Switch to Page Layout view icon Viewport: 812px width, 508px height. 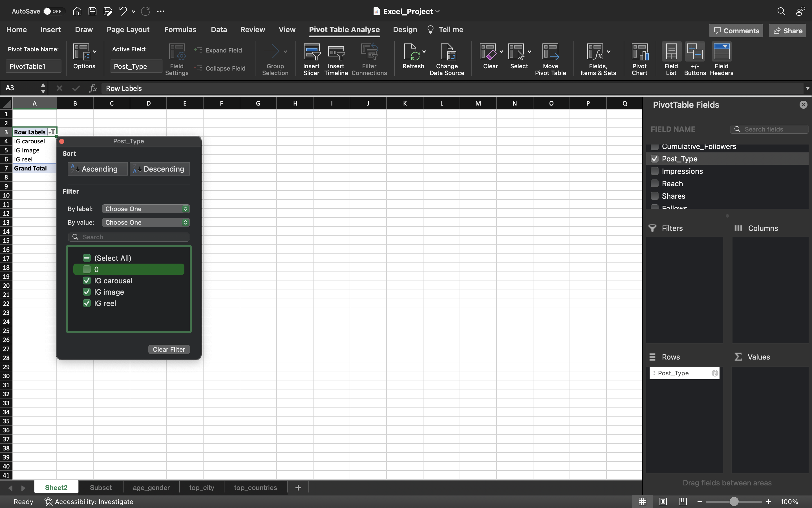pyautogui.click(x=662, y=501)
